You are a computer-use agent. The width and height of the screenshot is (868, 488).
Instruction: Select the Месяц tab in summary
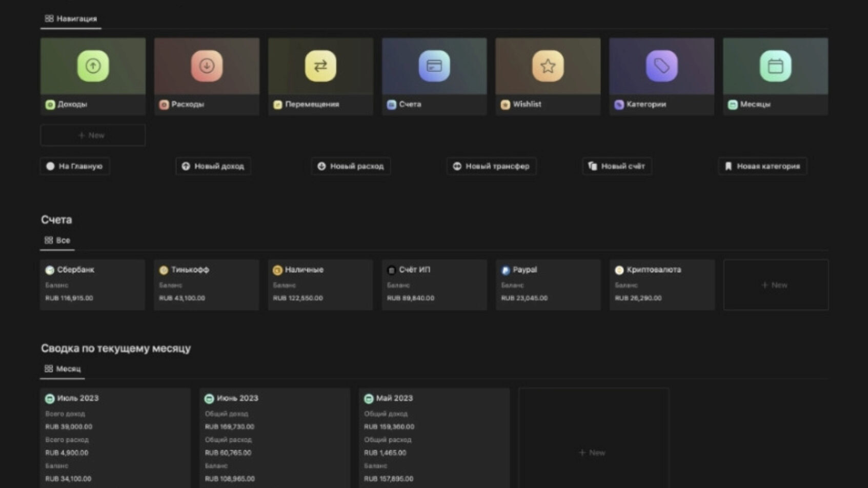(63, 369)
